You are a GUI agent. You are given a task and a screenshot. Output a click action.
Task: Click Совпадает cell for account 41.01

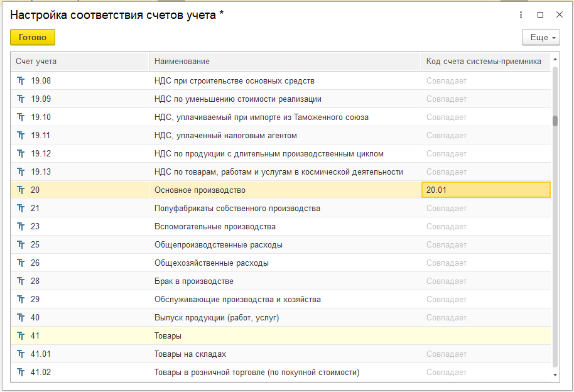pos(486,354)
